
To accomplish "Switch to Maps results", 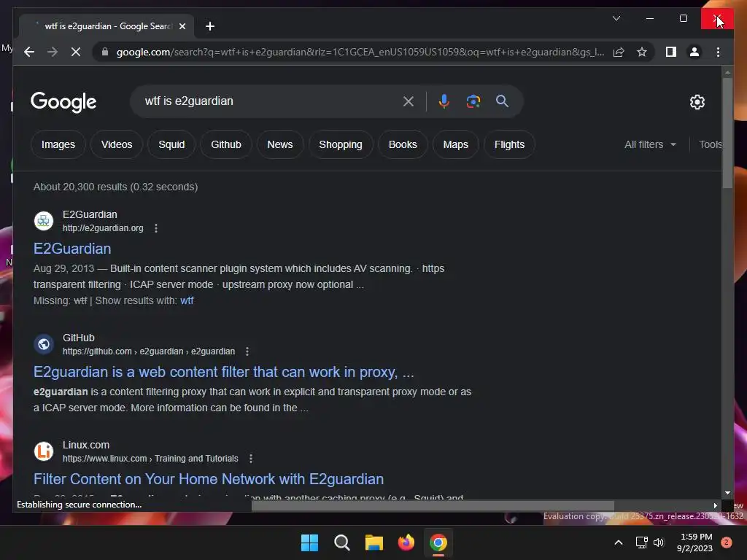I will pyautogui.click(x=455, y=144).
